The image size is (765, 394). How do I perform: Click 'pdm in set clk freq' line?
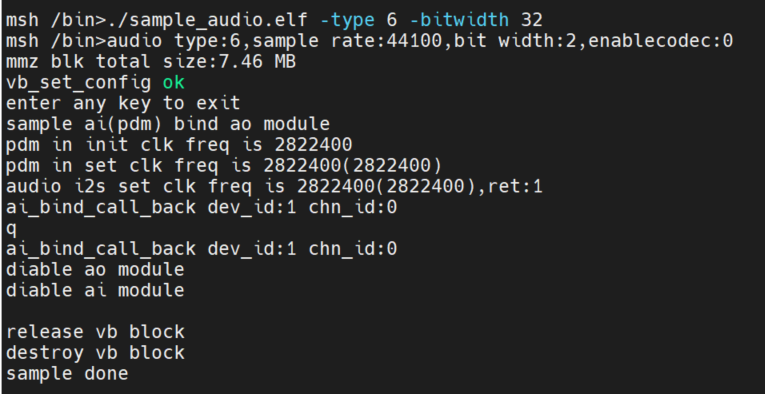tap(224, 166)
